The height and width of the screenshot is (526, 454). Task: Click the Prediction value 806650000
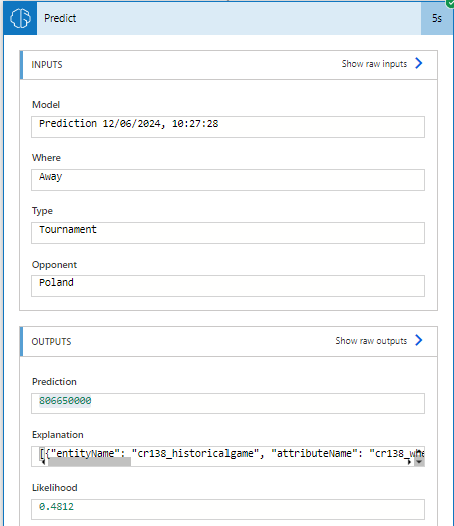tap(65, 401)
